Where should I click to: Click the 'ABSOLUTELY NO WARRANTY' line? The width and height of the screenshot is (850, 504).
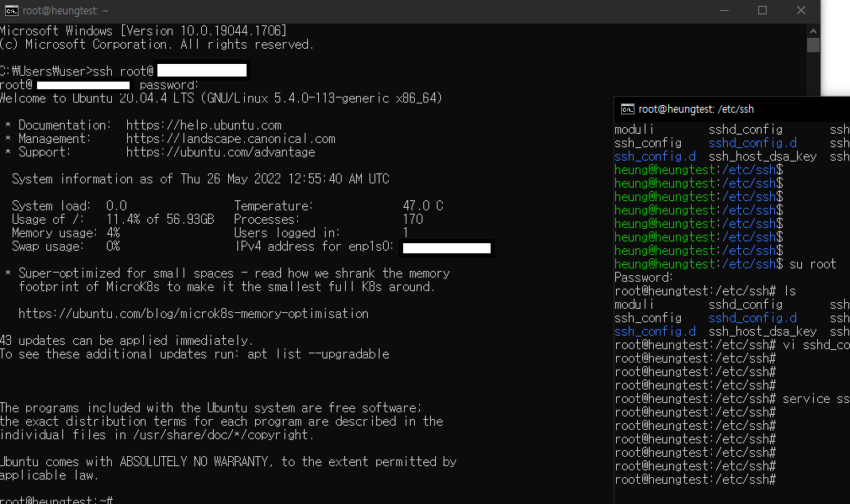coord(228,462)
